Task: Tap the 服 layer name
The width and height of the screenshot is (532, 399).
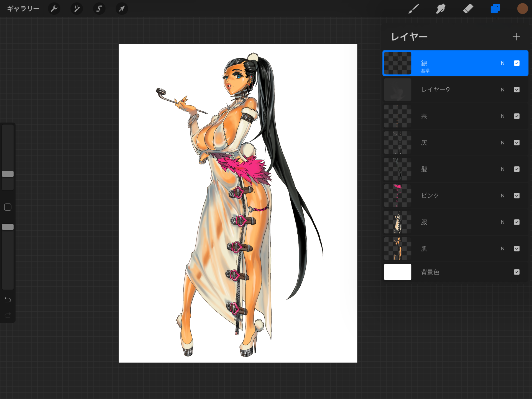Action: coord(424,222)
